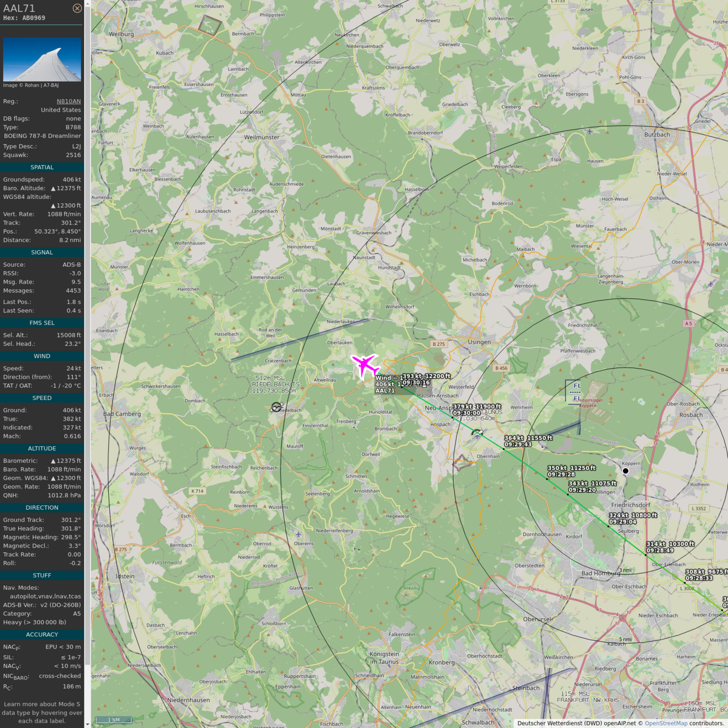Select the 09:29:04 track label at 10800 ft

tap(622, 522)
